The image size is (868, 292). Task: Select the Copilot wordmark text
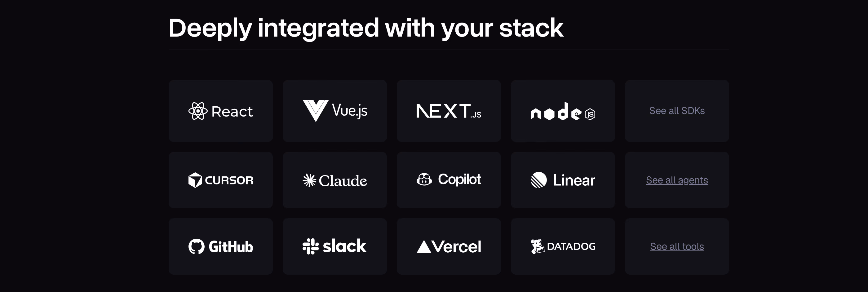pos(459,180)
